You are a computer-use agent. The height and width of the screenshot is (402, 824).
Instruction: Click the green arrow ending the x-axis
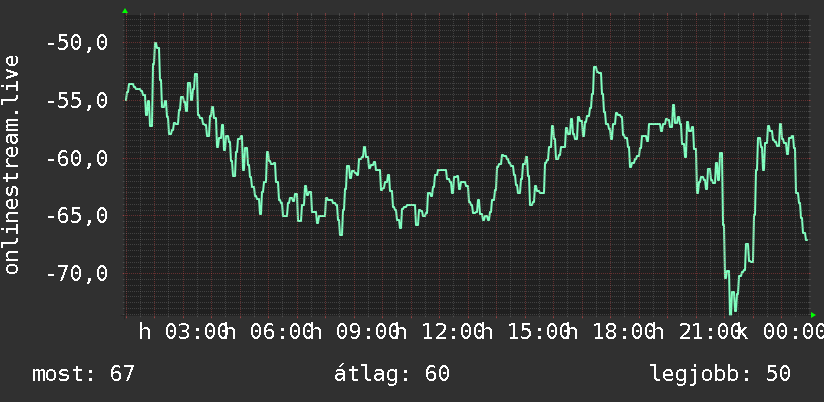[813, 315]
